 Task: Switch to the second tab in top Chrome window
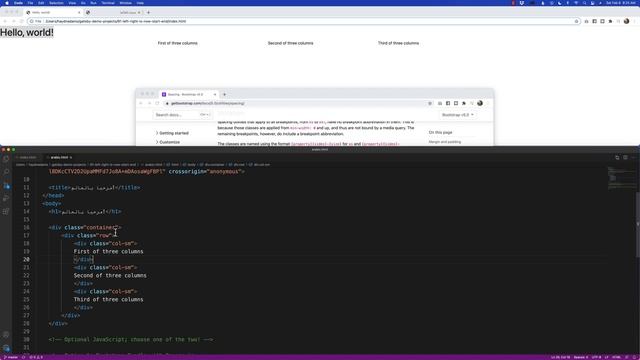pyautogui.click(x=113, y=13)
